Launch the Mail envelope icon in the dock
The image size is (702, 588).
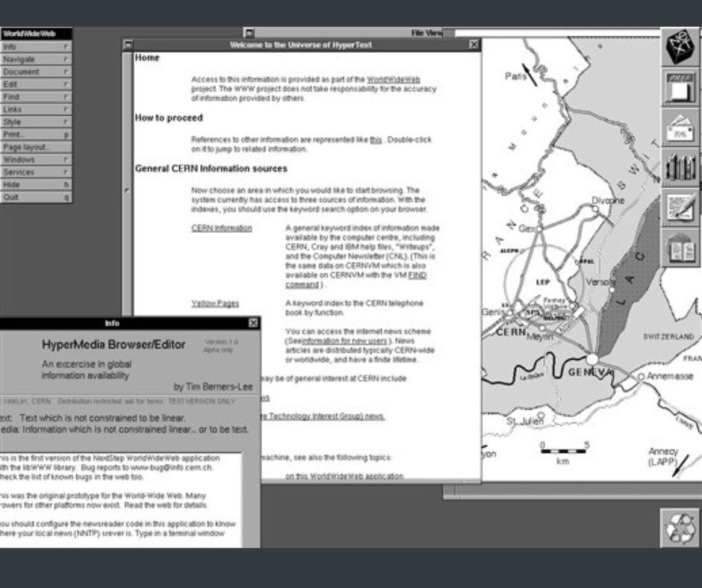pos(680,127)
